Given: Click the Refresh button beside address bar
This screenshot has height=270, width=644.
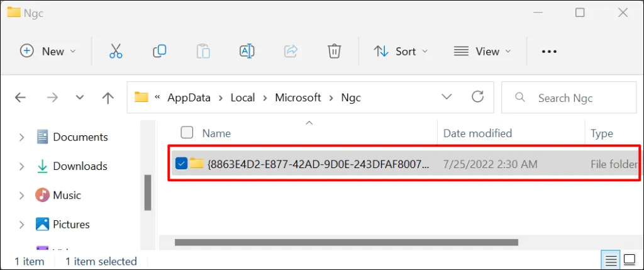Looking at the screenshot, I should point(478,97).
